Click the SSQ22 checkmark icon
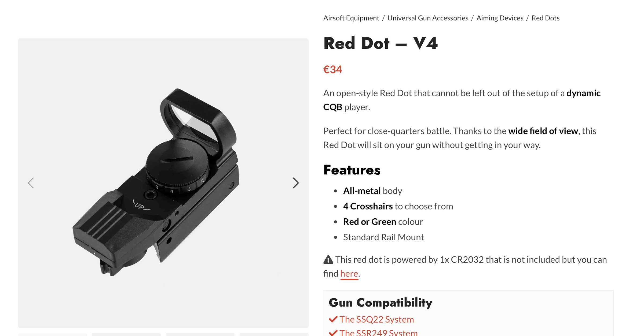Screen dimensions: 644x336 [333, 319]
